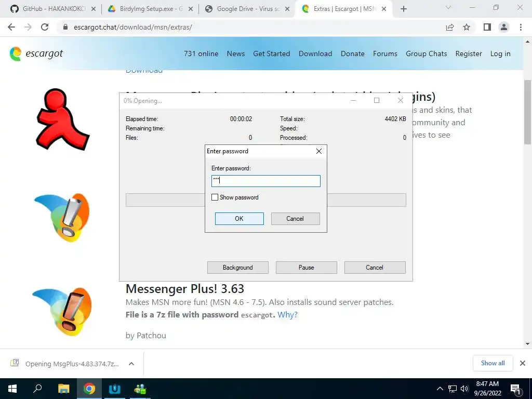532x399 pixels.
Task: Click Log in link
Action: (x=500, y=54)
